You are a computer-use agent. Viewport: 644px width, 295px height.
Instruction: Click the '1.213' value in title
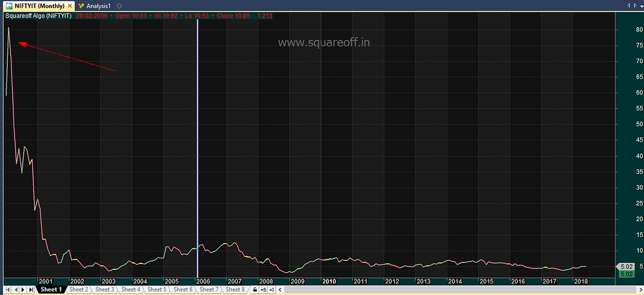(x=264, y=15)
